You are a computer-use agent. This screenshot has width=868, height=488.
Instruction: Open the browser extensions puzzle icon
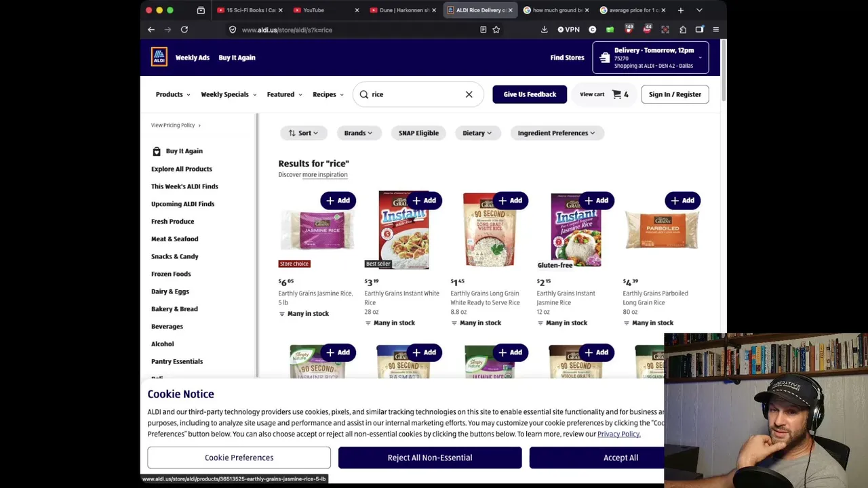tap(683, 30)
